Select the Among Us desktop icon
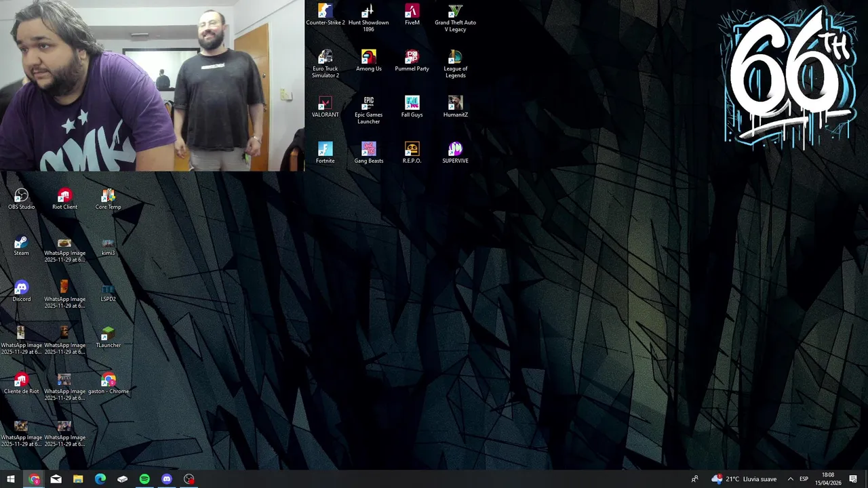This screenshot has height=488, width=868. click(x=369, y=61)
